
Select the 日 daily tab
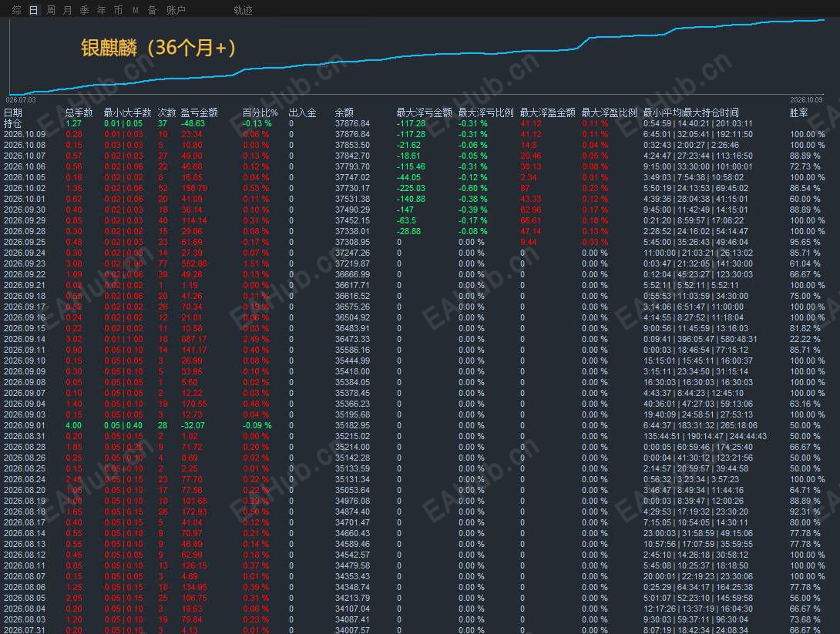pos(34,10)
